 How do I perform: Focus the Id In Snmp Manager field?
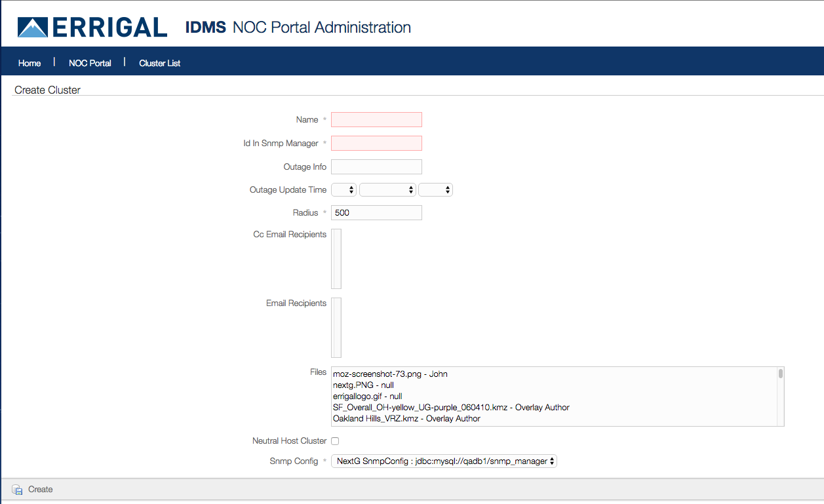(x=376, y=144)
